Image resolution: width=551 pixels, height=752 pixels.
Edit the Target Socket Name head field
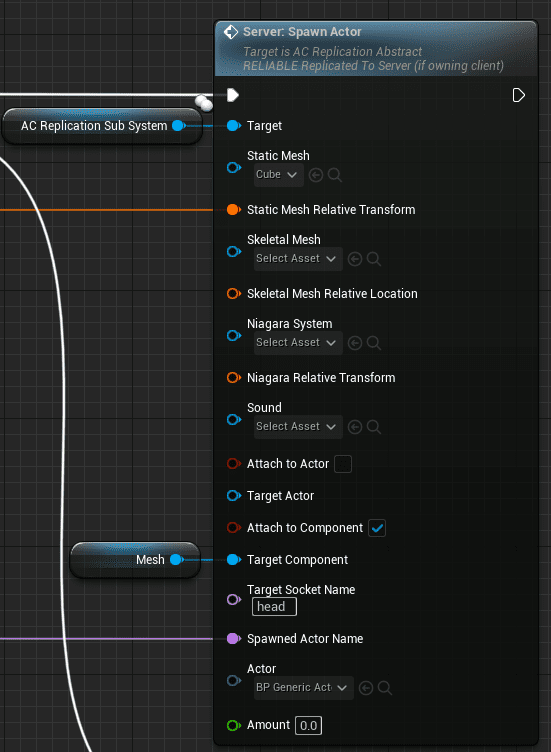tap(274, 607)
